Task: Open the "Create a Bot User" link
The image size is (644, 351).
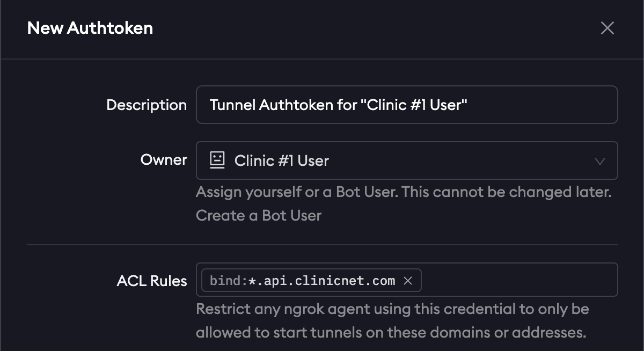Action: (x=258, y=216)
